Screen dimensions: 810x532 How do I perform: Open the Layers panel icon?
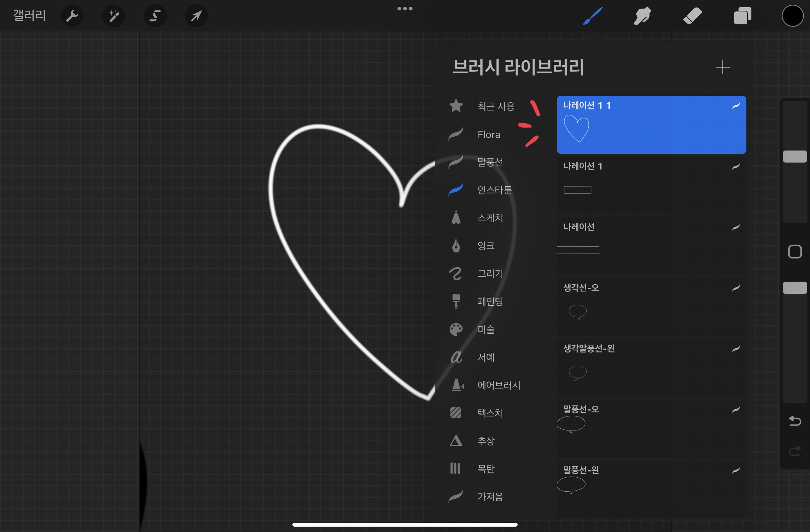pos(742,16)
